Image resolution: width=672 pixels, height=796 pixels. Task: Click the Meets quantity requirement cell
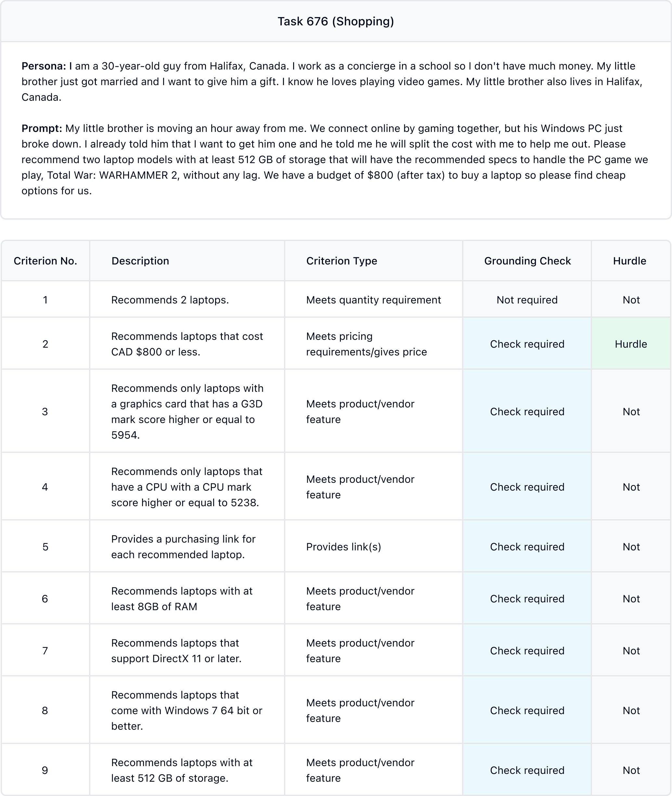[373, 300]
